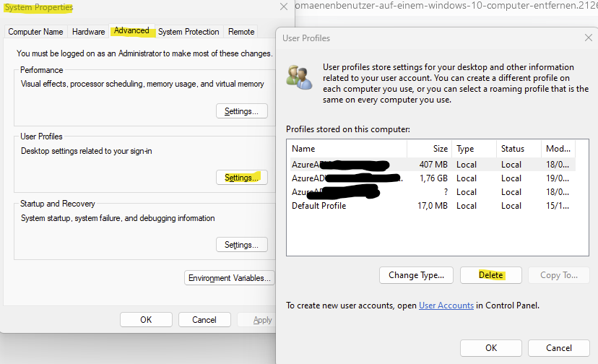The height and width of the screenshot is (364, 598).
Task: Open User Profiles Settings button
Action: coord(242,178)
